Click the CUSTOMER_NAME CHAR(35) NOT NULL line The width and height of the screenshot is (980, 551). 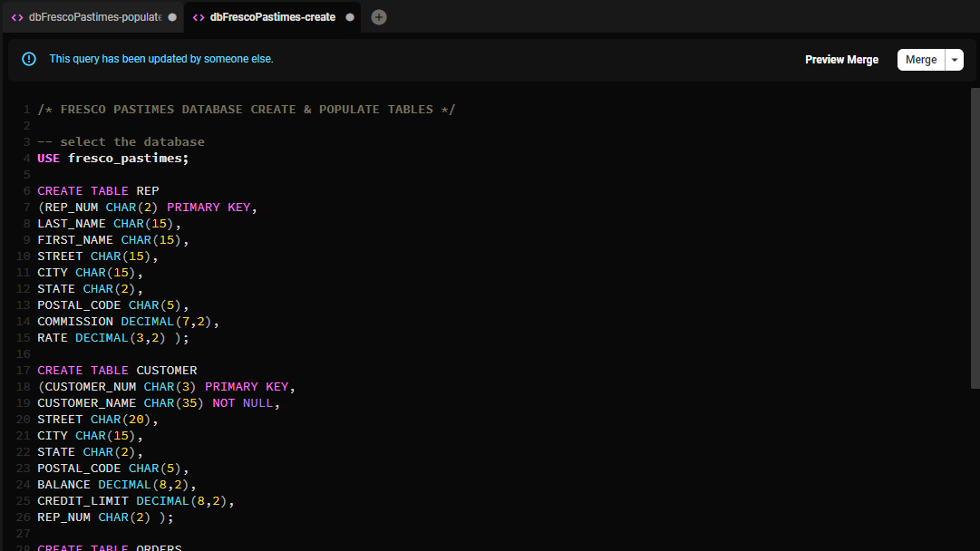pyautogui.click(x=159, y=403)
